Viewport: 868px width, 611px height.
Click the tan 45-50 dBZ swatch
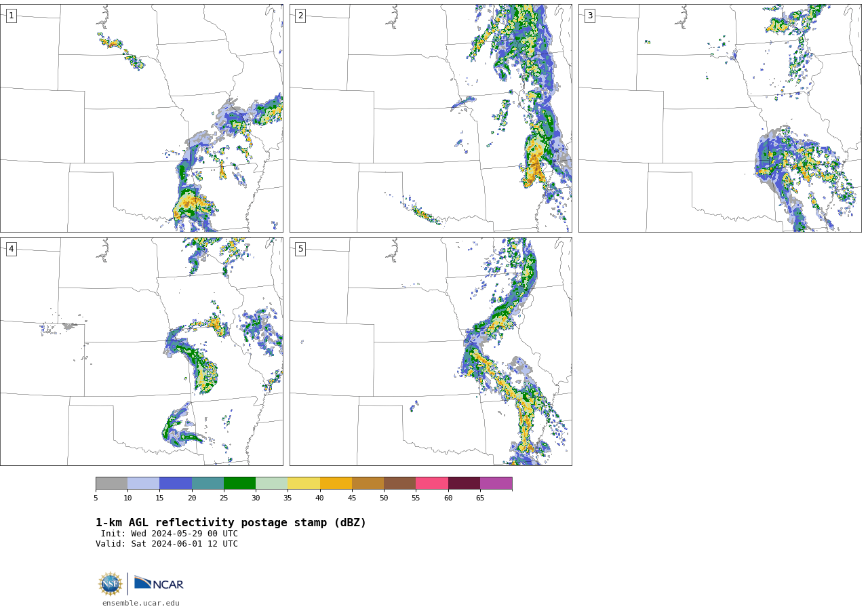(368, 483)
